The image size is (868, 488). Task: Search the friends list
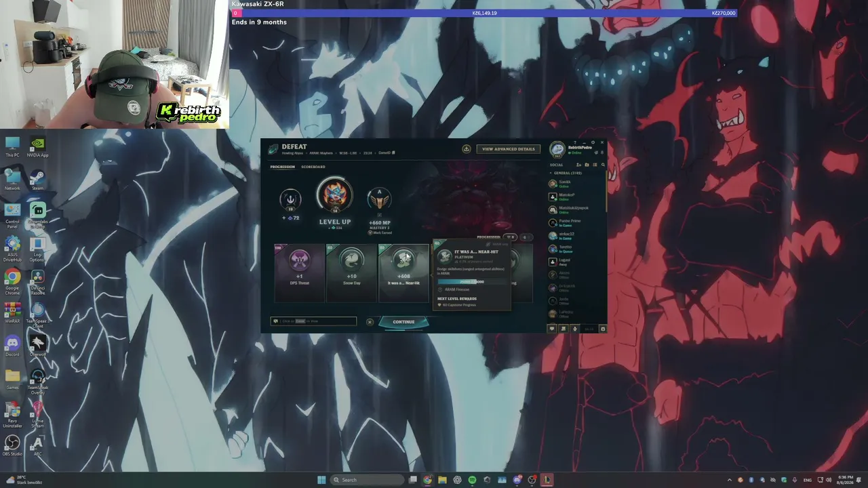[603, 165]
